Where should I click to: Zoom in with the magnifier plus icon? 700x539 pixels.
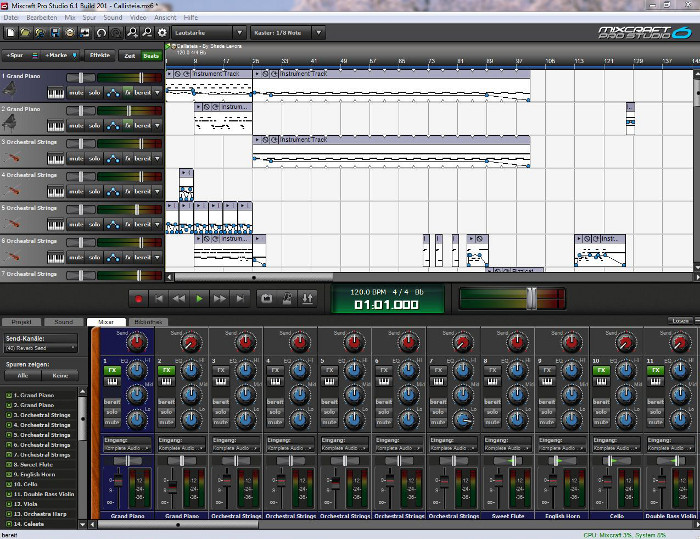tap(132, 33)
